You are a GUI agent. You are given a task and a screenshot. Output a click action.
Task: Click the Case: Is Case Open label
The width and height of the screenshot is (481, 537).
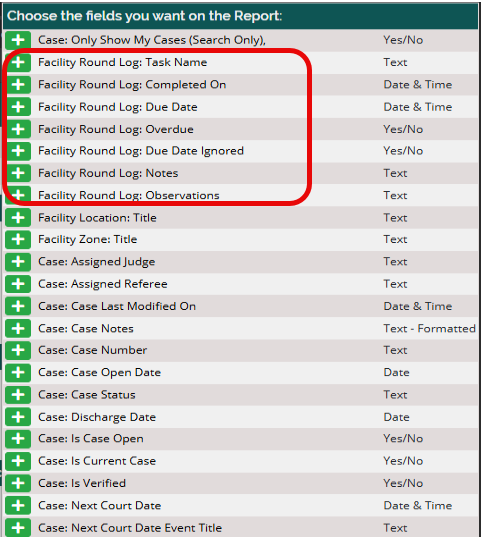click(91, 439)
